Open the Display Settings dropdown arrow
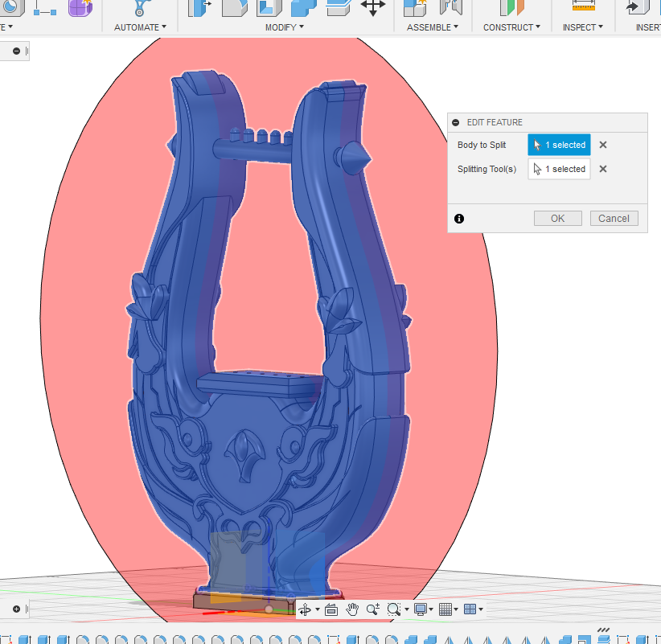This screenshot has width=661, height=644. coord(431,609)
